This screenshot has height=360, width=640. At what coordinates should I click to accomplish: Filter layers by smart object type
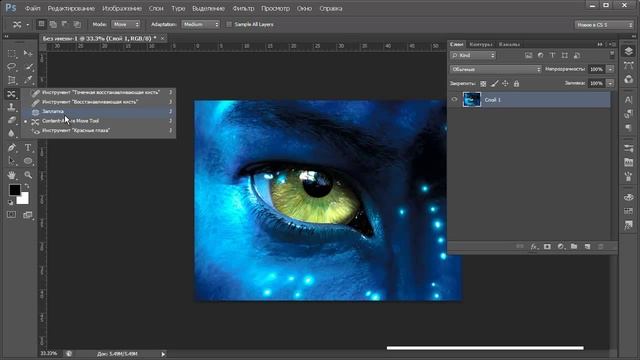(x=577, y=56)
